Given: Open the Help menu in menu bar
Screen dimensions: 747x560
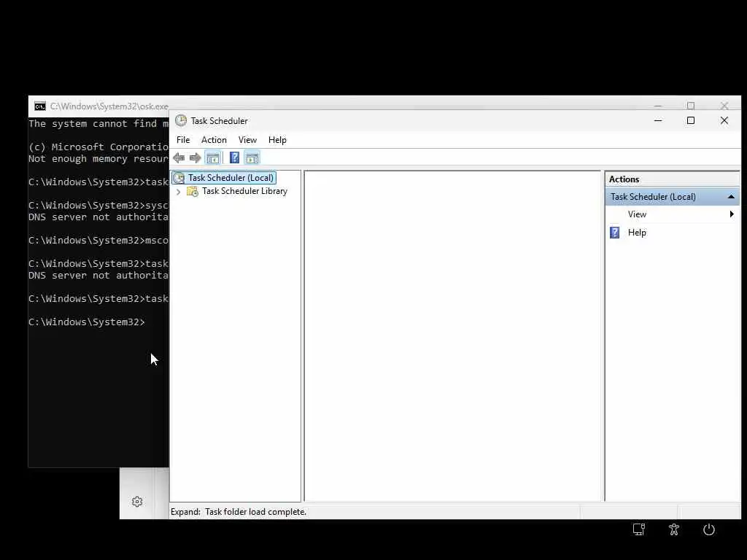Looking at the screenshot, I should (277, 140).
